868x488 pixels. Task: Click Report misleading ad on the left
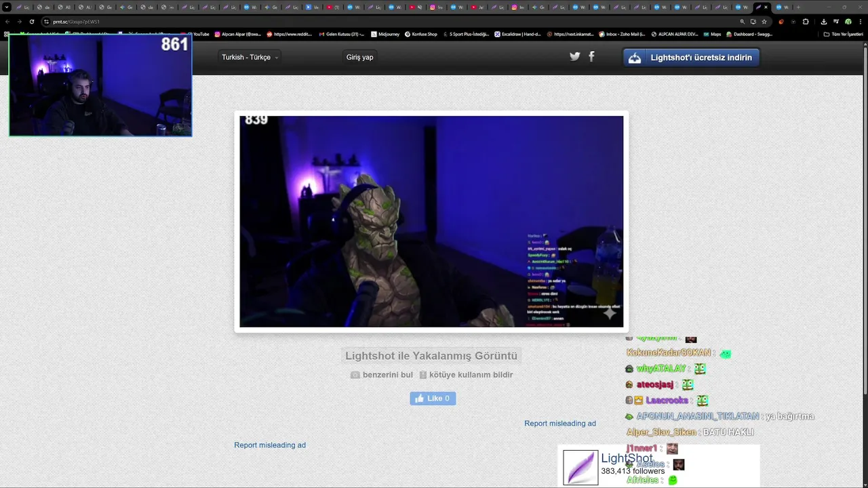click(270, 445)
